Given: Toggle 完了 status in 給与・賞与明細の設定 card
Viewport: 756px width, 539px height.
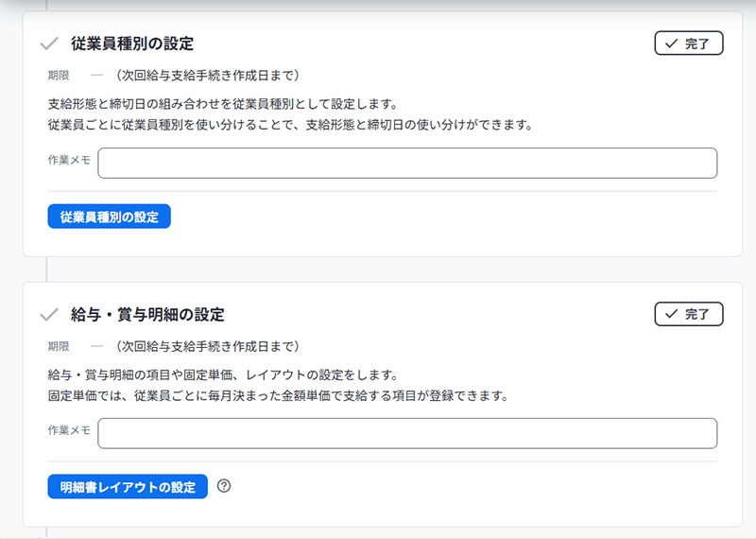Looking at the screenshot, I should [x=688, y=314].
